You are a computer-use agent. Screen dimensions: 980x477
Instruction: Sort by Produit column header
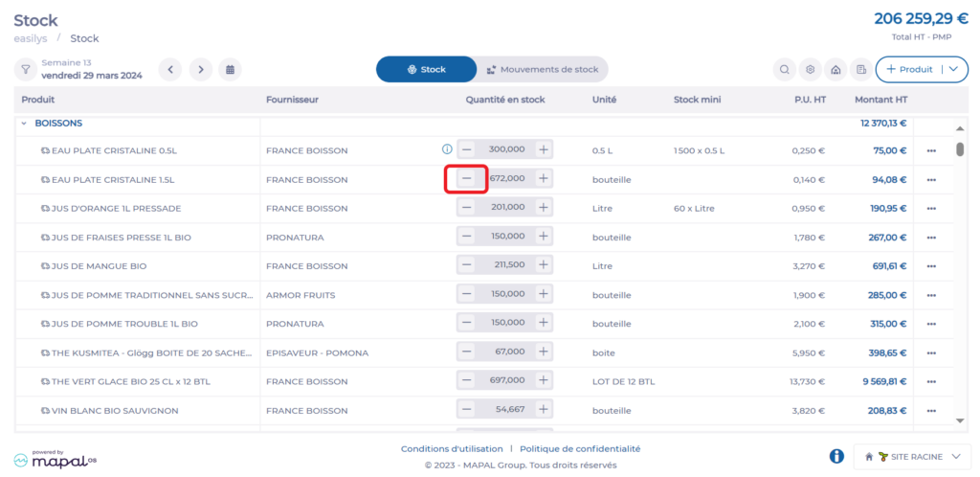[x=37, y=100]
